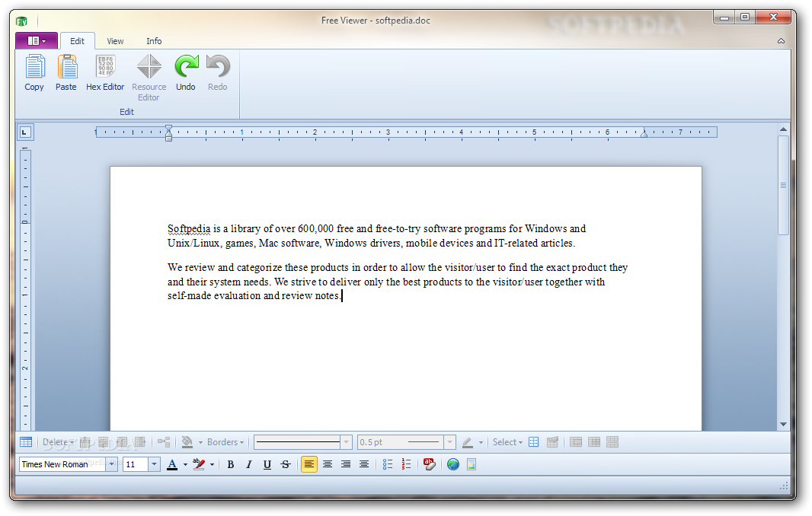Image resolution: width=812 pixels, height=516 pixels.
Task: Click the bulleted list icon
Action: (x=388, y=464)
